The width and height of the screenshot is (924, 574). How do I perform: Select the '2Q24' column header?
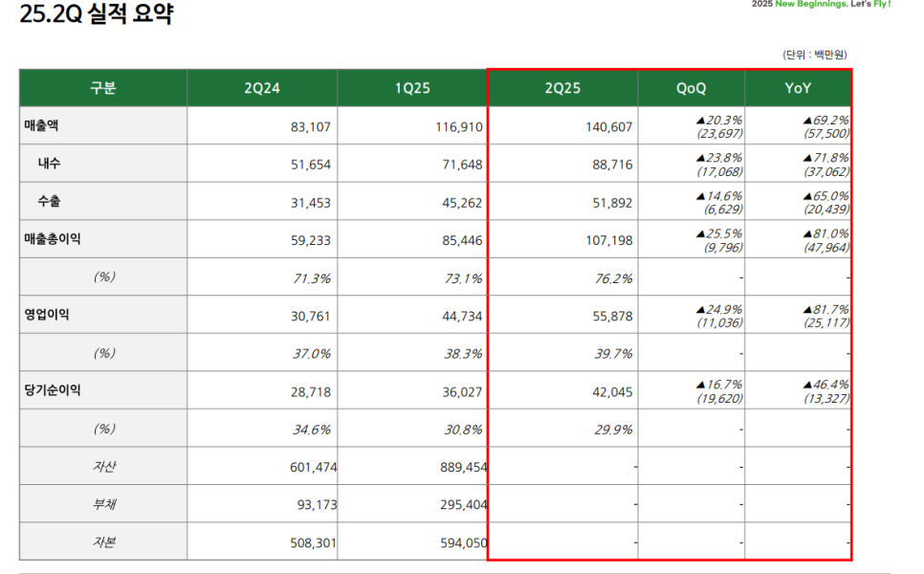pos(262,88)
